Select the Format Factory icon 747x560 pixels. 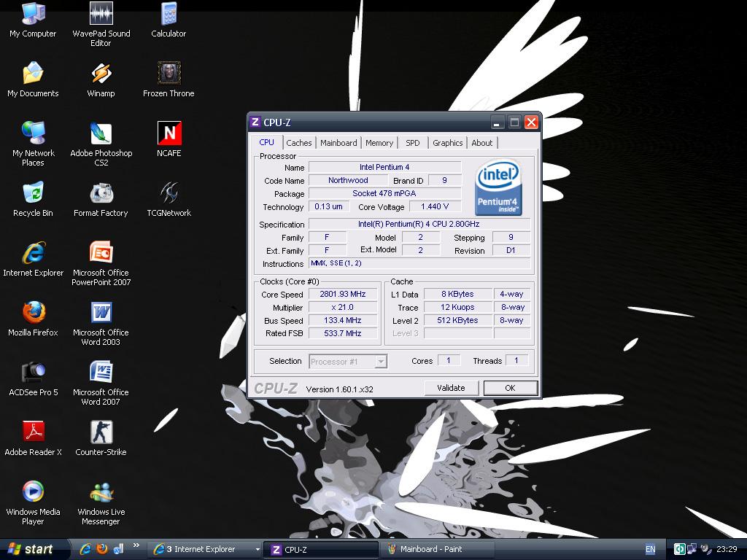coord(101,199)
